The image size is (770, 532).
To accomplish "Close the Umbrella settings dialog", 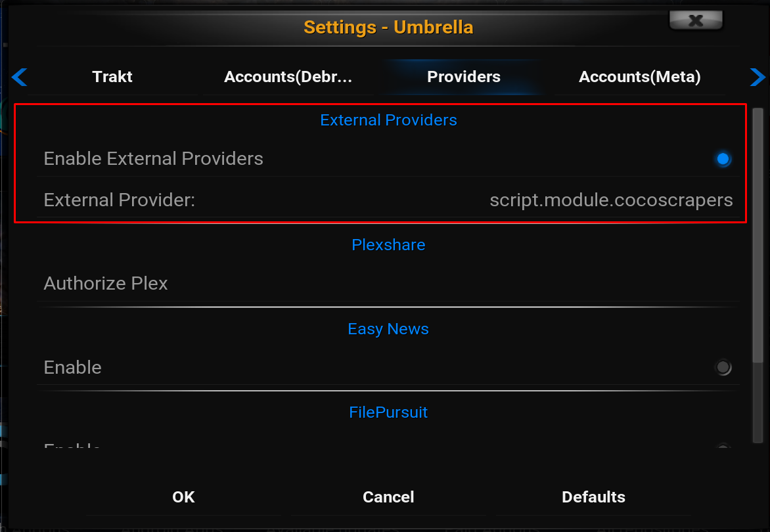I will 696,21.
